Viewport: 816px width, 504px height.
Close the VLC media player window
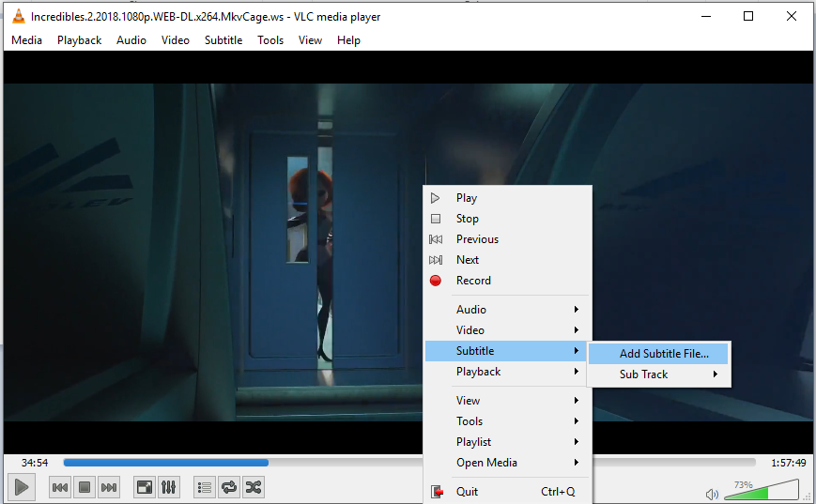pos(792,17)
